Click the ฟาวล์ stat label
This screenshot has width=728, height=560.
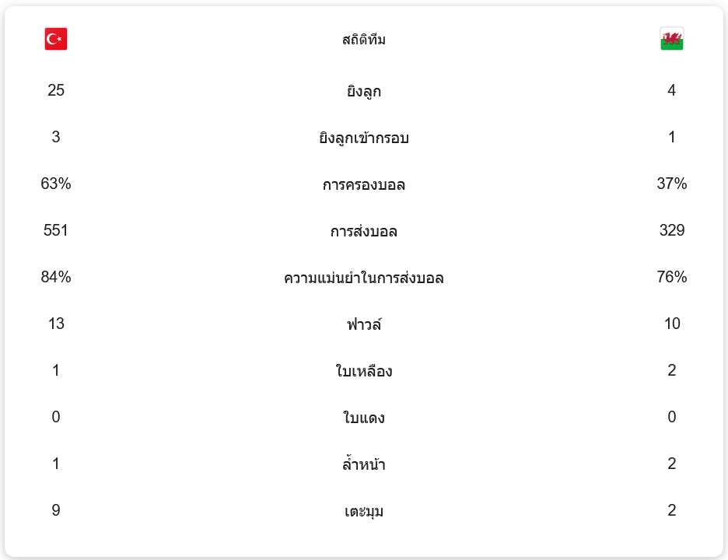pyautogui.click(x=364, y=324)
